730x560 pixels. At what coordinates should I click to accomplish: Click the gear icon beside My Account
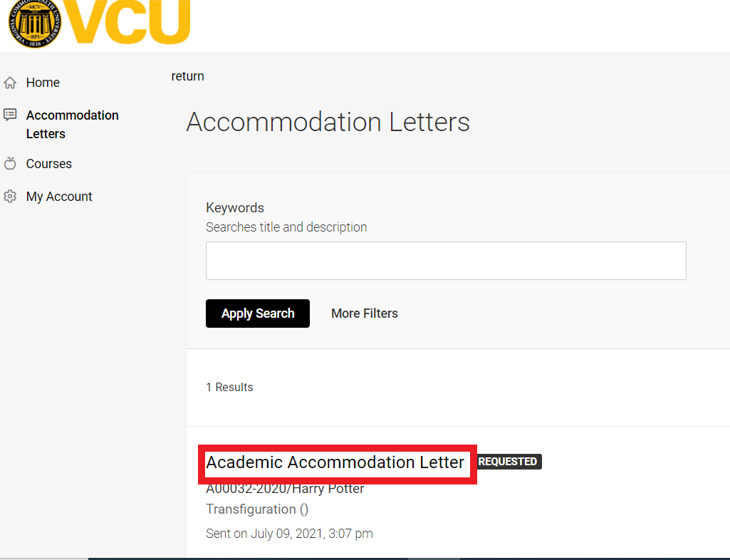pos(10,196)
